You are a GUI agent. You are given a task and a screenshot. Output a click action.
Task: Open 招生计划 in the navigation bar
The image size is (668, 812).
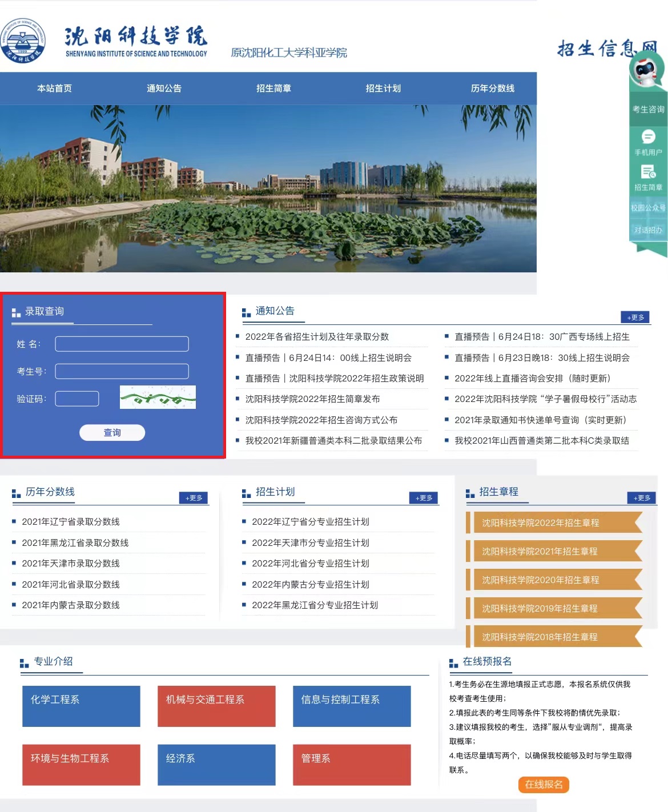(383, 89)
